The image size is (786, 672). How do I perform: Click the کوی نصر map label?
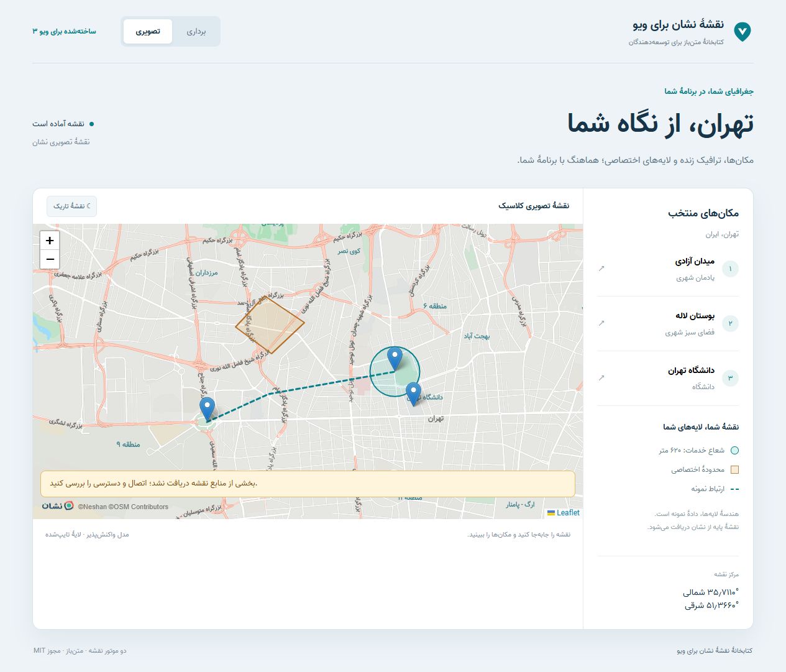349,251
